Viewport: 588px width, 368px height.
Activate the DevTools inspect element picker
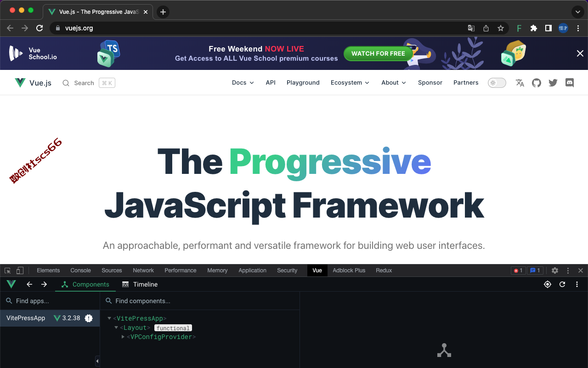pos(8,270)
